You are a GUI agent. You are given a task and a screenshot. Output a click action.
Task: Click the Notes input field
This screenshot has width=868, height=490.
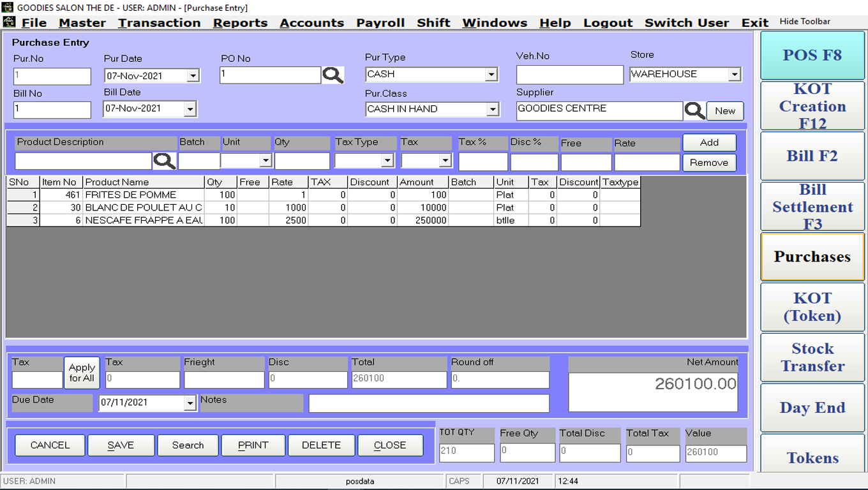[x=429, y=403]
